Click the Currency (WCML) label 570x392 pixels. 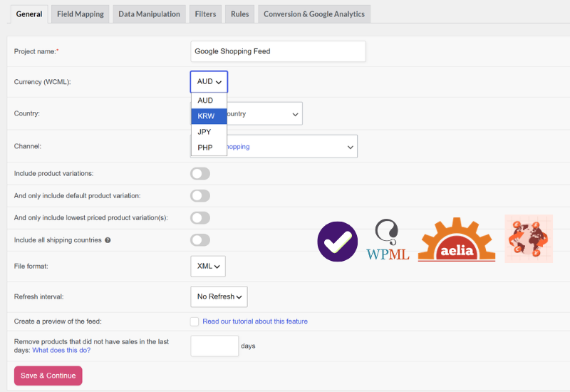click(x=43, y=82)
